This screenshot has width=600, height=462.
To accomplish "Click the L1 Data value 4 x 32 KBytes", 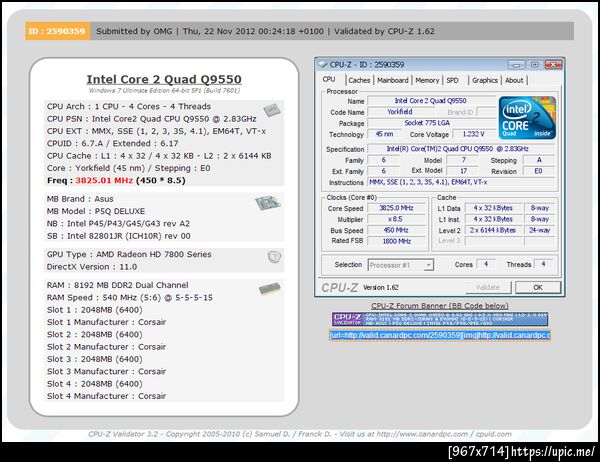I will tap(494, 208).
